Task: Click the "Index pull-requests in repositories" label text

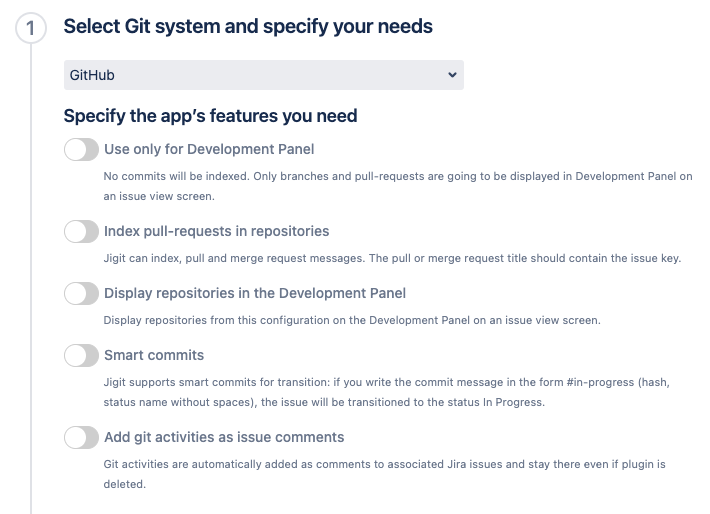Action: tap(216, 231)
